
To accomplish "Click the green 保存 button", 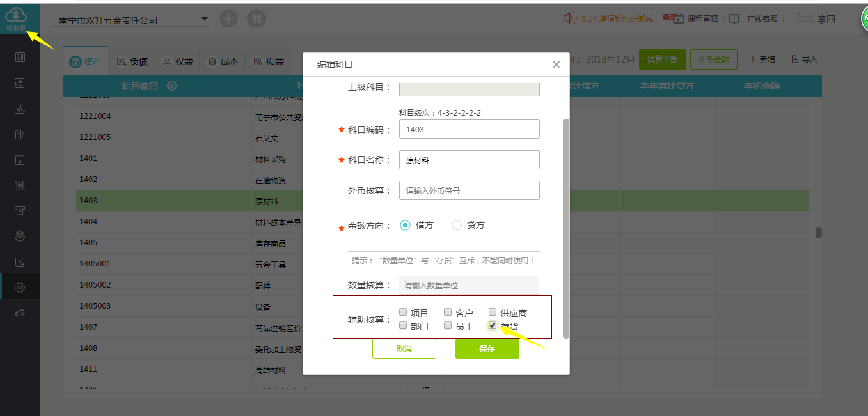I will point(487,349).
